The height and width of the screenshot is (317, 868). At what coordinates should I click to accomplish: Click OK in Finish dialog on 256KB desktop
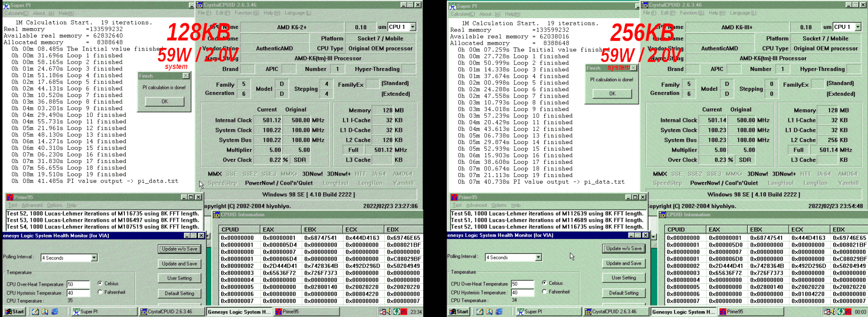[x=612, y=93]
